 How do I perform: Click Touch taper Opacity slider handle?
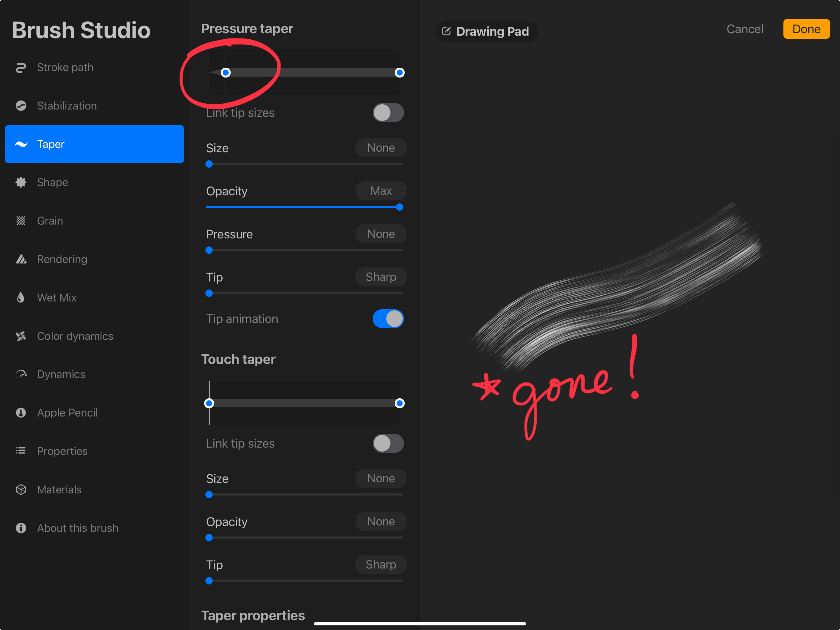coord(209,538)
